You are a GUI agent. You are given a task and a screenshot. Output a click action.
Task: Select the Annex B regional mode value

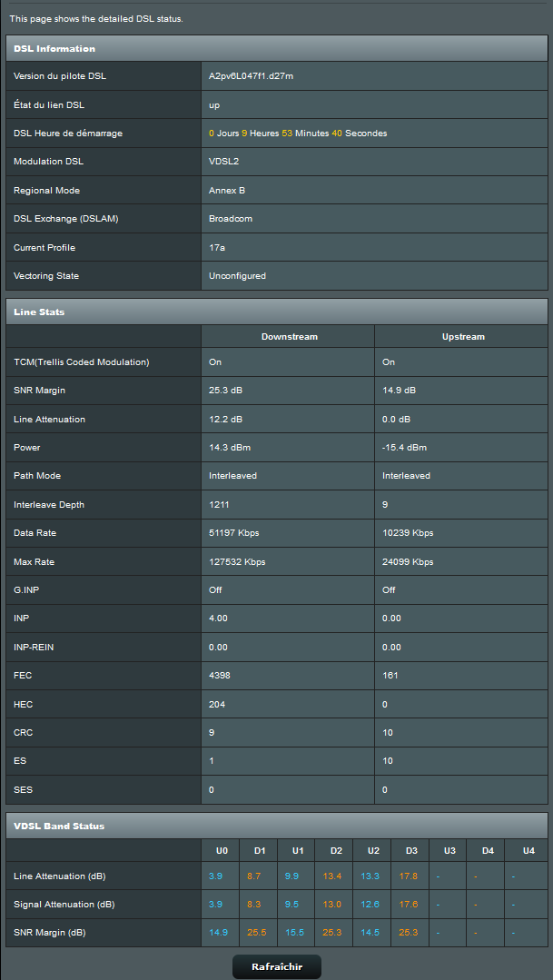227,190
